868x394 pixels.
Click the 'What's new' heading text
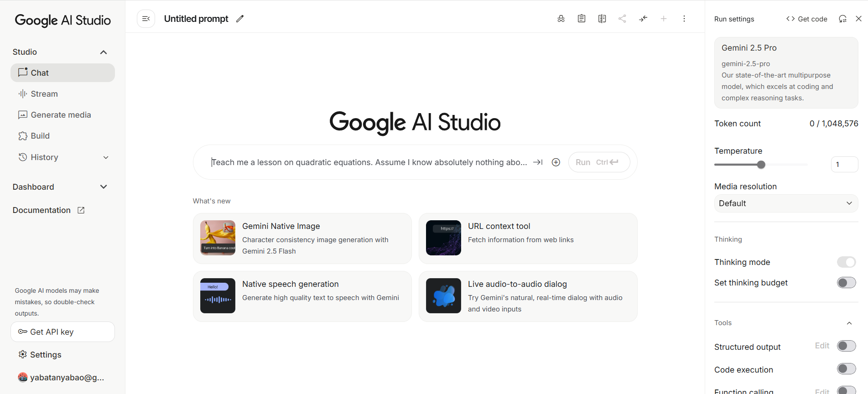[212, 201]
